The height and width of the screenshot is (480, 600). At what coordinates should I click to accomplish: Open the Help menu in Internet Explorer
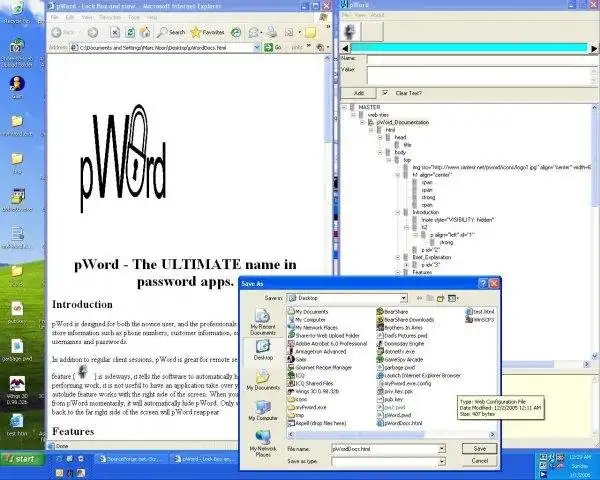152,17
